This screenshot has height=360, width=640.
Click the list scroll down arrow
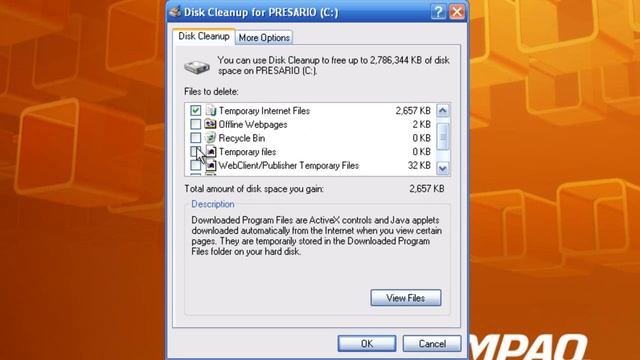(443, 168)
